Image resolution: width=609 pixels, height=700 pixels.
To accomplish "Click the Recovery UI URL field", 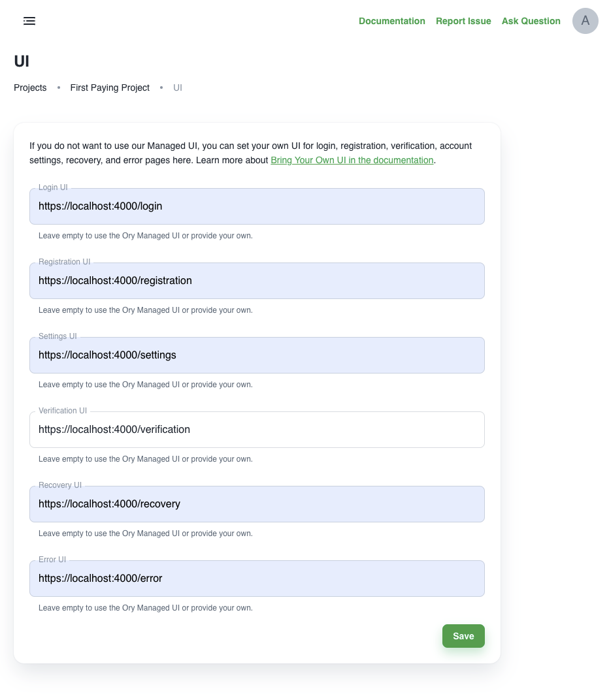I will [257, 504].
